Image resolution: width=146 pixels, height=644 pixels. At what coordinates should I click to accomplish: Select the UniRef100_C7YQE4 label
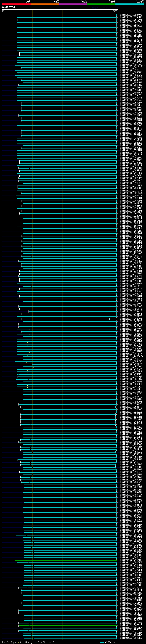click(131, 570)
